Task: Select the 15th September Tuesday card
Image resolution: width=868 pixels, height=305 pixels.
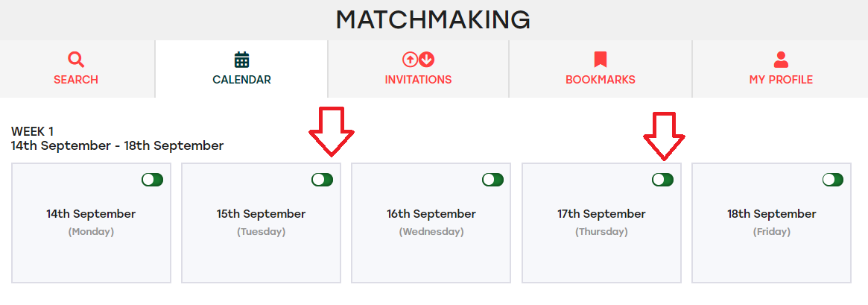Action: pyautogui.click(x=262, y=223)
